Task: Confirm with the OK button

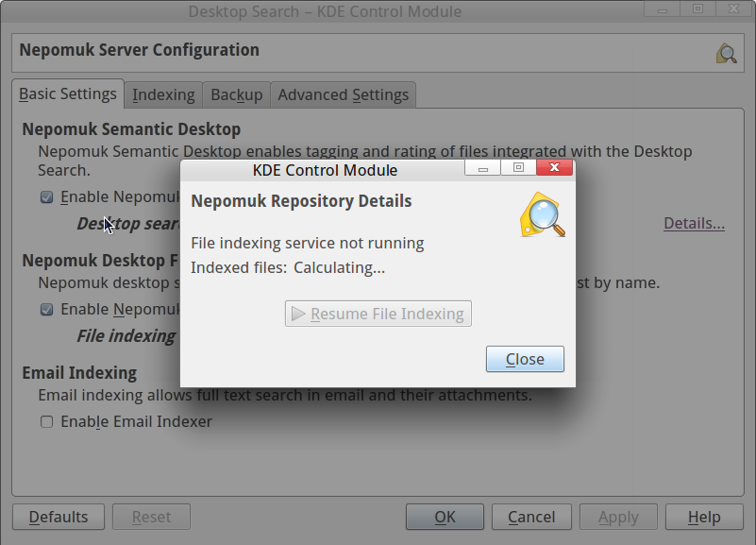Action: (445, 517)
